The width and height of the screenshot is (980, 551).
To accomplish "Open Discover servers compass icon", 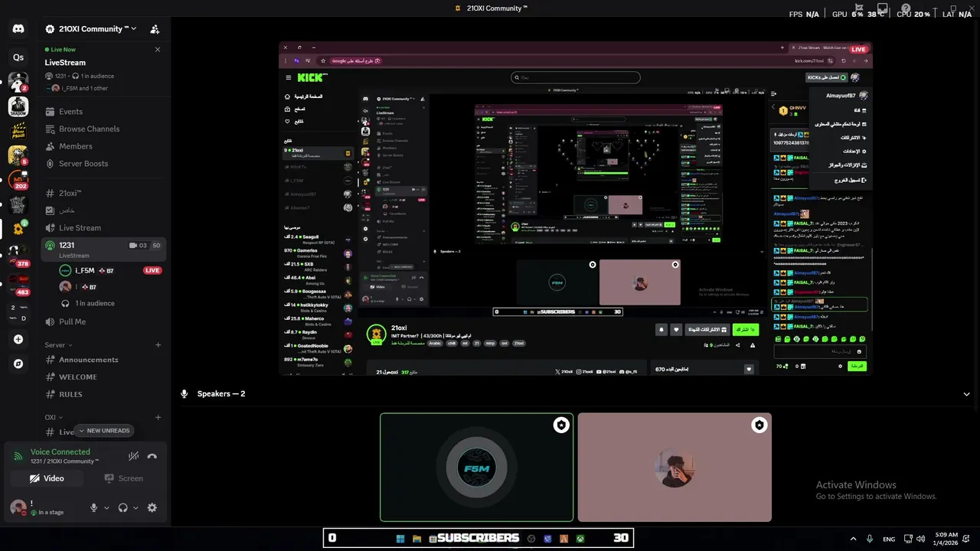I will (x=18, y=364).
